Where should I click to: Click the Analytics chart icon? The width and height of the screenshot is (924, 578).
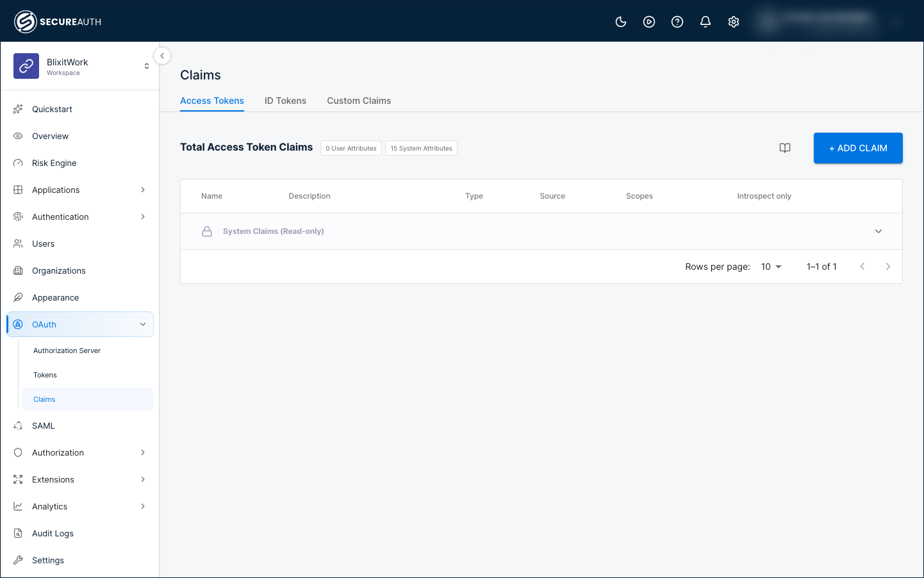[18, 506]
